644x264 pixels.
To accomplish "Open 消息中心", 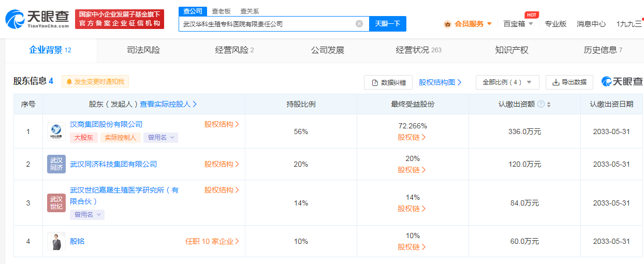I will (591, 24).
